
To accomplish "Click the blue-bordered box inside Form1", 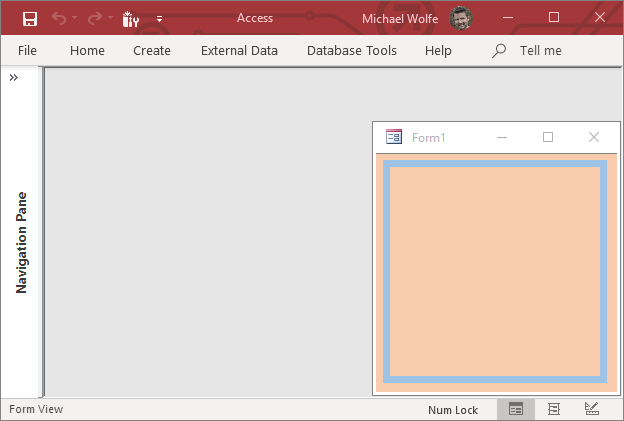I will coord(495,271).
